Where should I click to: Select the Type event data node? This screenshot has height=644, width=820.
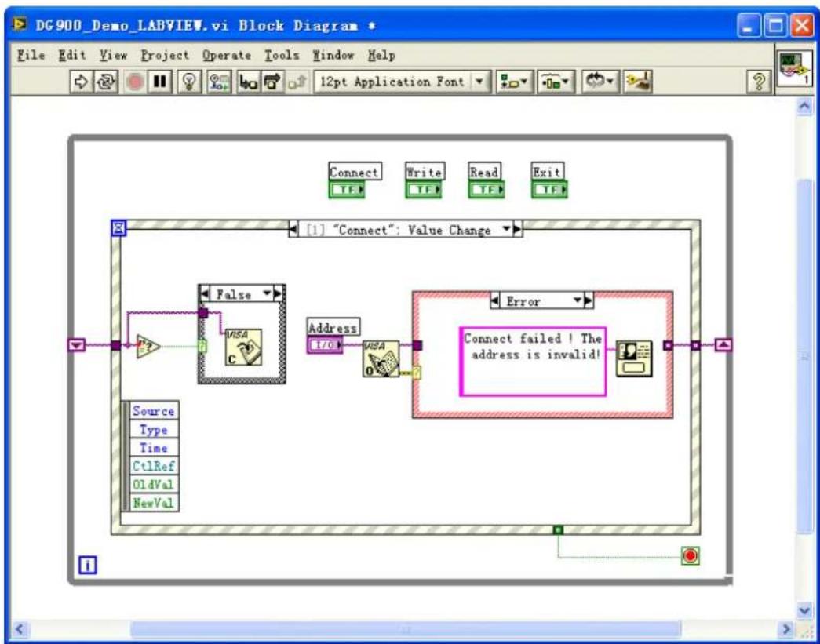pyautogui.click(x=153, y=430)
